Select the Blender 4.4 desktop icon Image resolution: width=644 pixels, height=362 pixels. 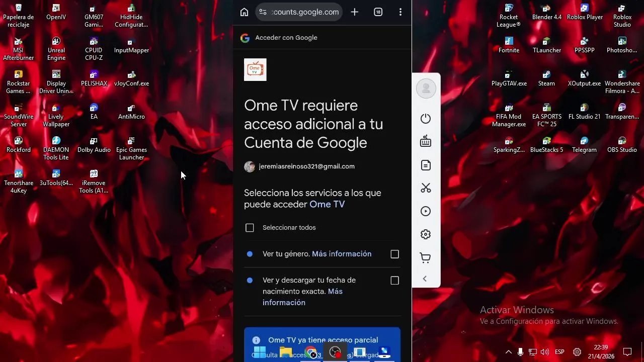point(546,12)
